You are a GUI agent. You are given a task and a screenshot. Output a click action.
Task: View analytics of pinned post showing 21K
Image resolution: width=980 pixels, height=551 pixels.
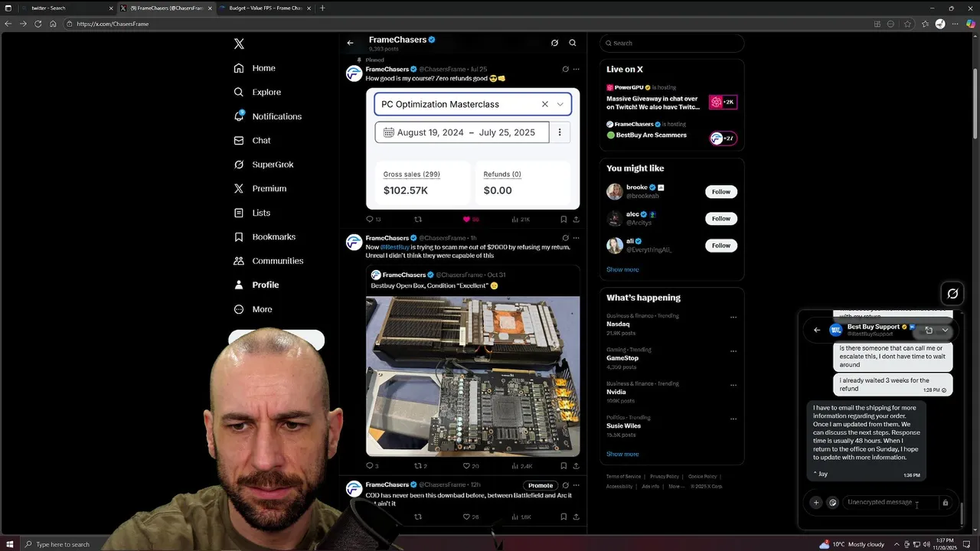[521, 219]
